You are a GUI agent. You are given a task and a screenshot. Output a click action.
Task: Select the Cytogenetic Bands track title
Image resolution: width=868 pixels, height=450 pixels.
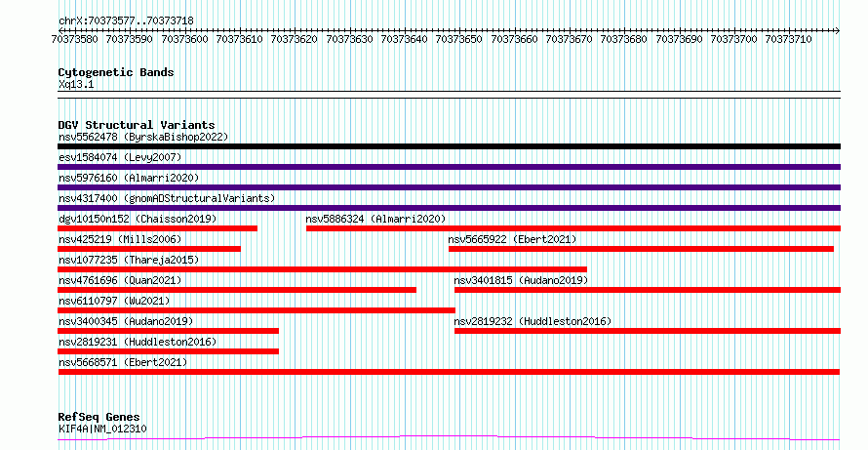[116, 72]
